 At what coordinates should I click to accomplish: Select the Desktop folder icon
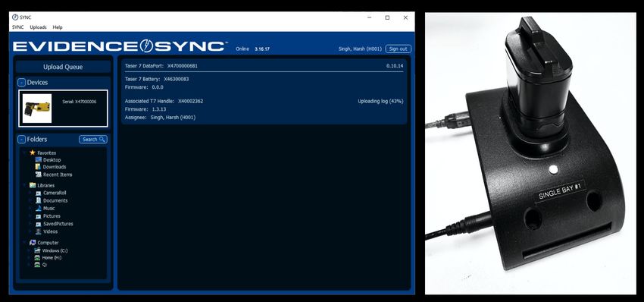pyautogui.click(x=38, y=159)
